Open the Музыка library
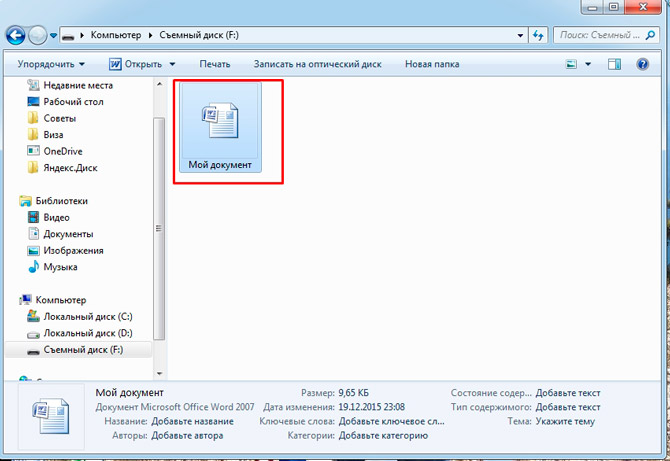 click(62, 267)
